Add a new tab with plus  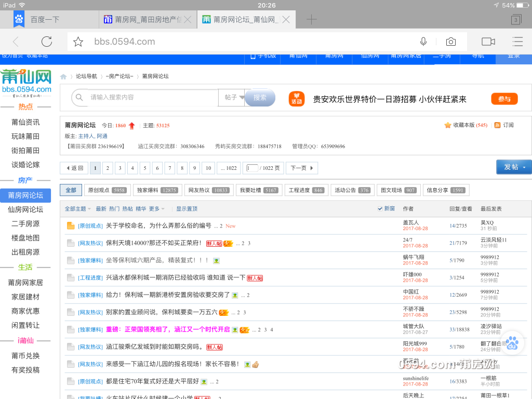click(x=311, y=20)
